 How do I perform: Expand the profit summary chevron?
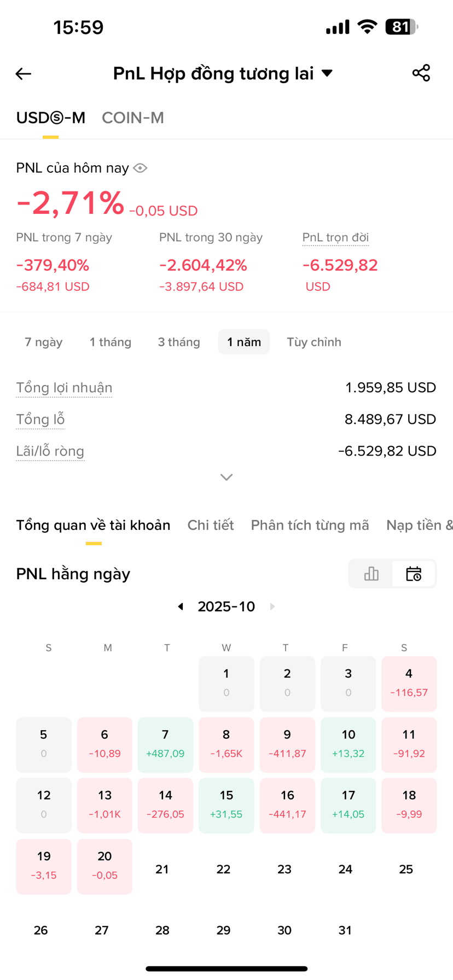point(226,477)
